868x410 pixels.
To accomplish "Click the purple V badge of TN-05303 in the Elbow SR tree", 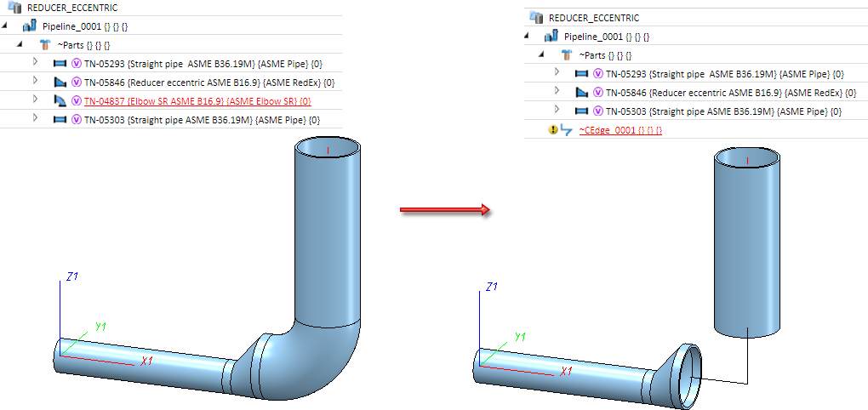I will tap(77, 119).
